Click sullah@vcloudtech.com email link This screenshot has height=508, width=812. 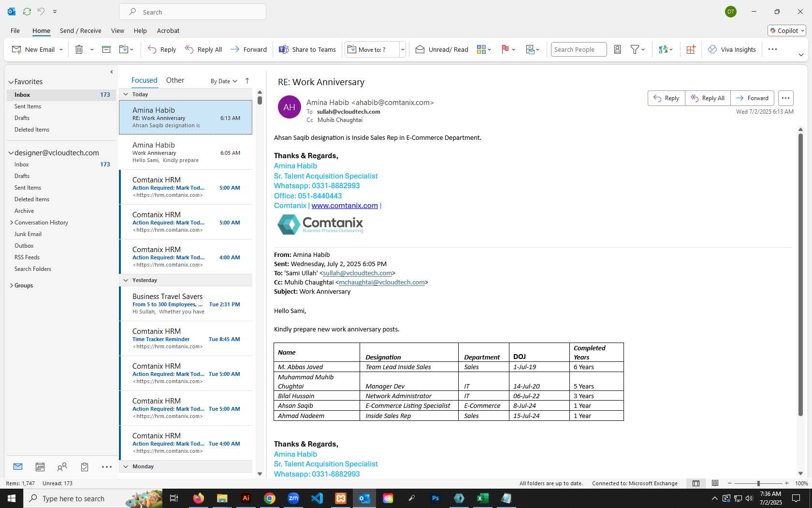click(x=357, y=273)
